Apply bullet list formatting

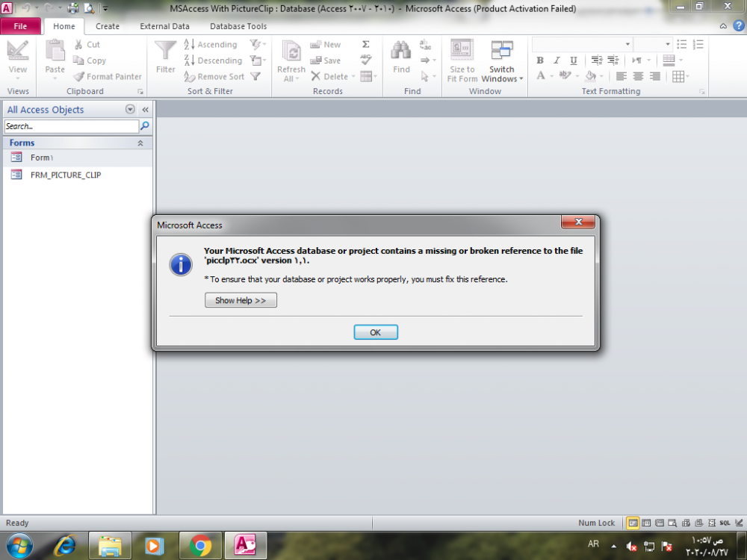pyautogui.click(x=682, y=44)
